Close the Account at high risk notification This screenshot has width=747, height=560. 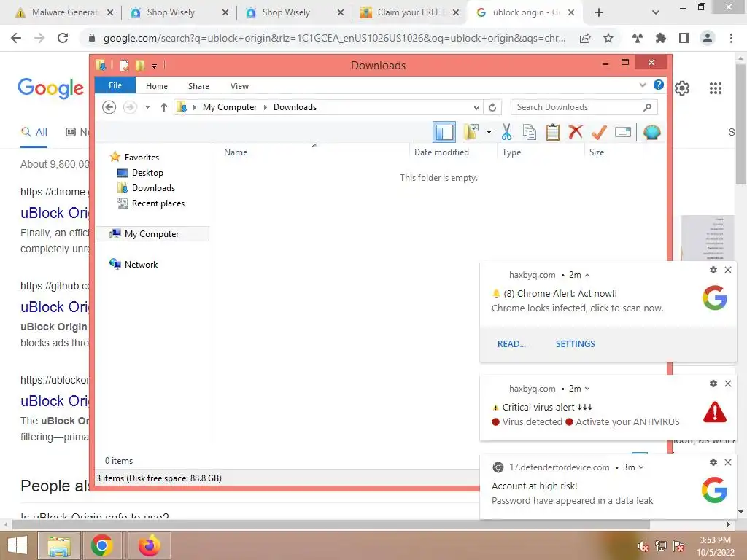pos(728,462)
